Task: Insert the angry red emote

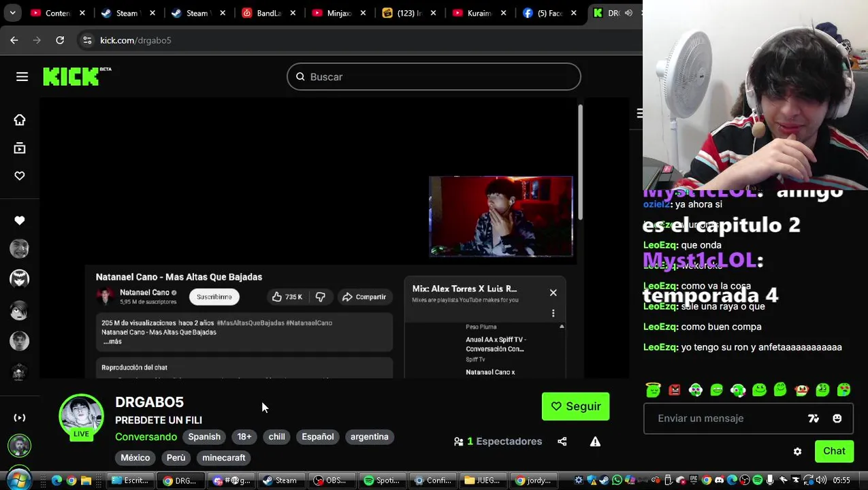Action: tap(675, 390)
